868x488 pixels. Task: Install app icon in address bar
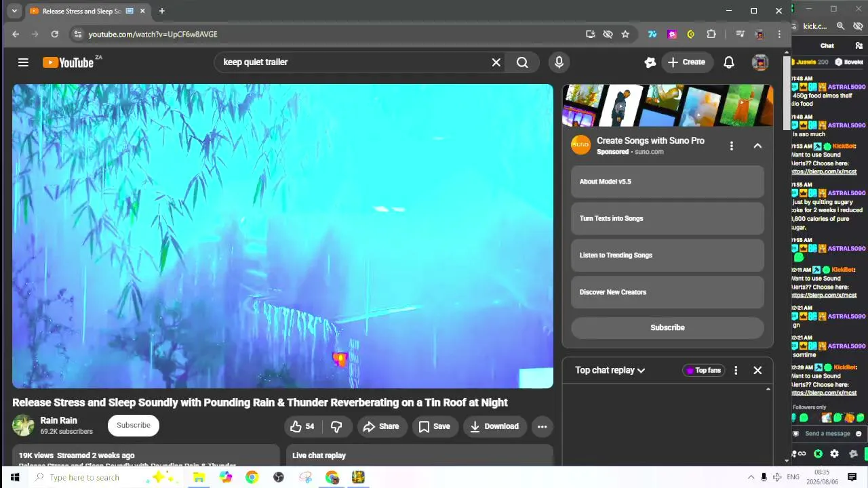click(x=591, y=34)
